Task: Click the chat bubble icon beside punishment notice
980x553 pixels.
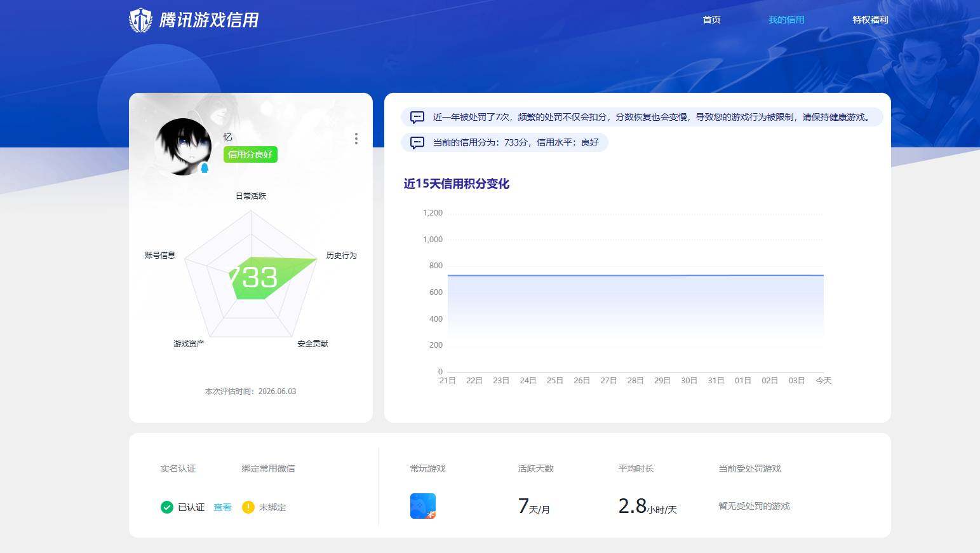Action: 417,117
